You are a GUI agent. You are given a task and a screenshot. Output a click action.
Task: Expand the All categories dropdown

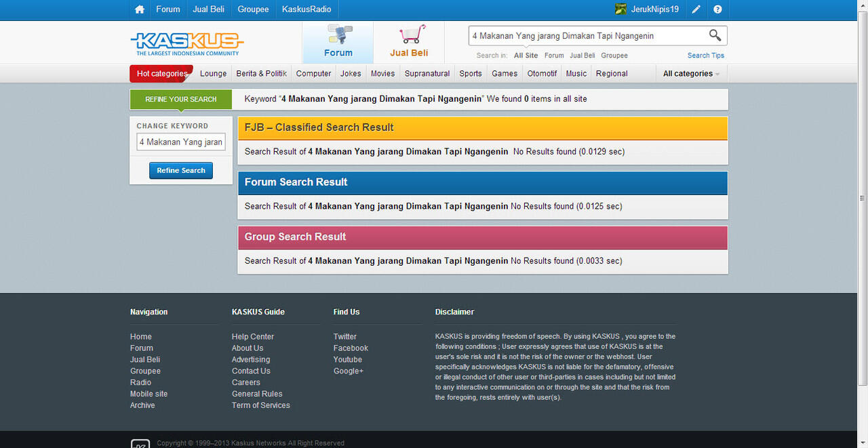point(691,74)
